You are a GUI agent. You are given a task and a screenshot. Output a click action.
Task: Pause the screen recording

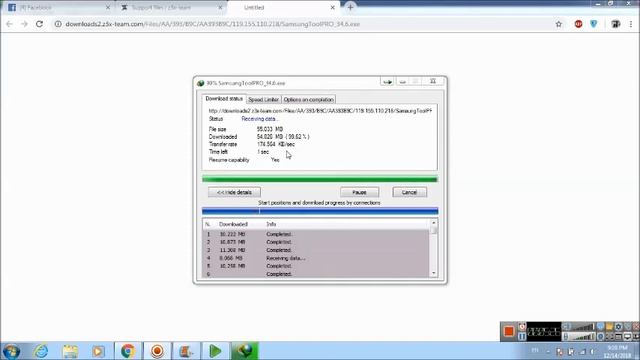click(522, 337)
